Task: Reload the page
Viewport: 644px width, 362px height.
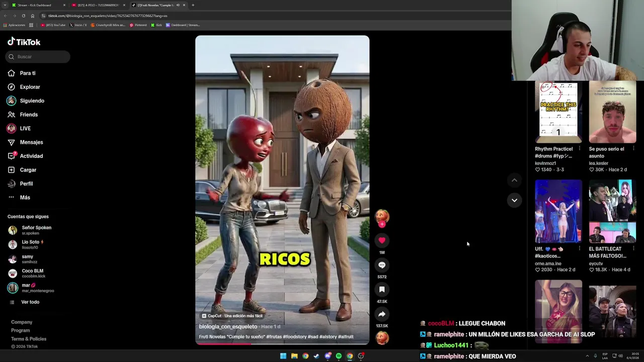Action: pyautogui.click(x=24, y=16)
